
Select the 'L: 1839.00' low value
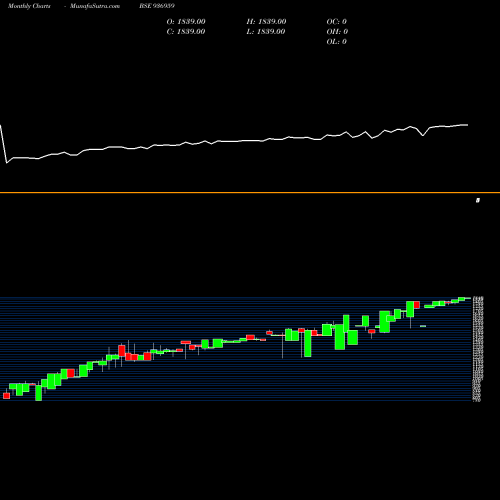266,32
